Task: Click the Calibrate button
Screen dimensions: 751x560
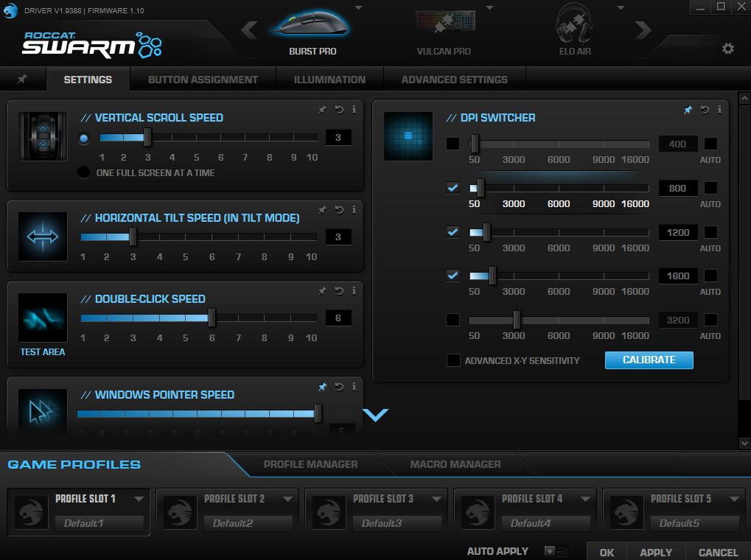Action: point(649,360)
